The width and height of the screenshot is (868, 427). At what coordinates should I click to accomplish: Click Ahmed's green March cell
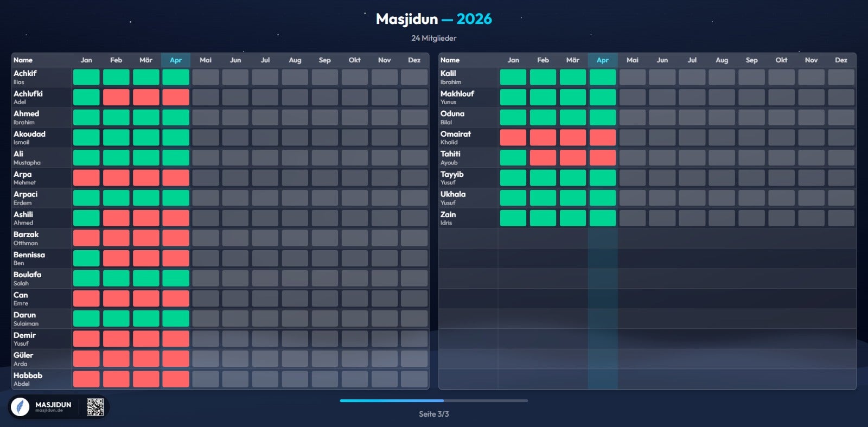146,117
